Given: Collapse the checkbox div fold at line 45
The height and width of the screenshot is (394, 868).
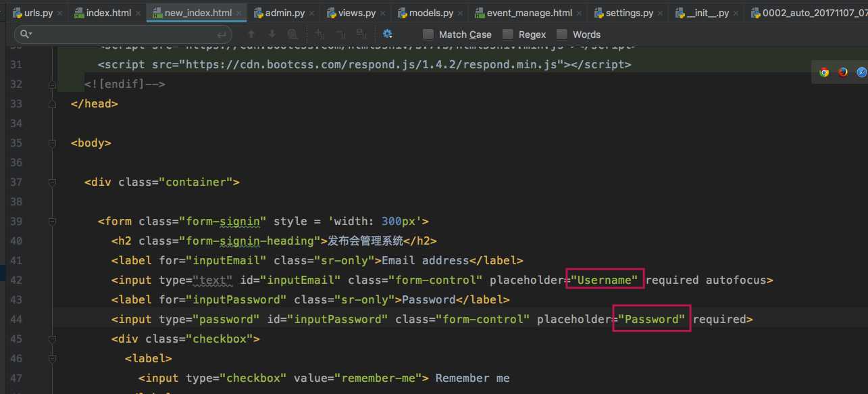Looking at the screenshot, I should click(52, 339).
